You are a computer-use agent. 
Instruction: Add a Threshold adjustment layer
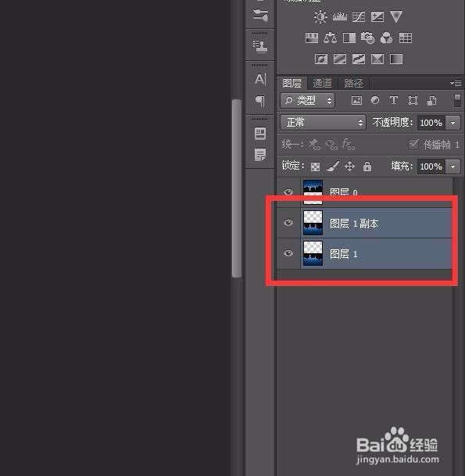(359, 59)
